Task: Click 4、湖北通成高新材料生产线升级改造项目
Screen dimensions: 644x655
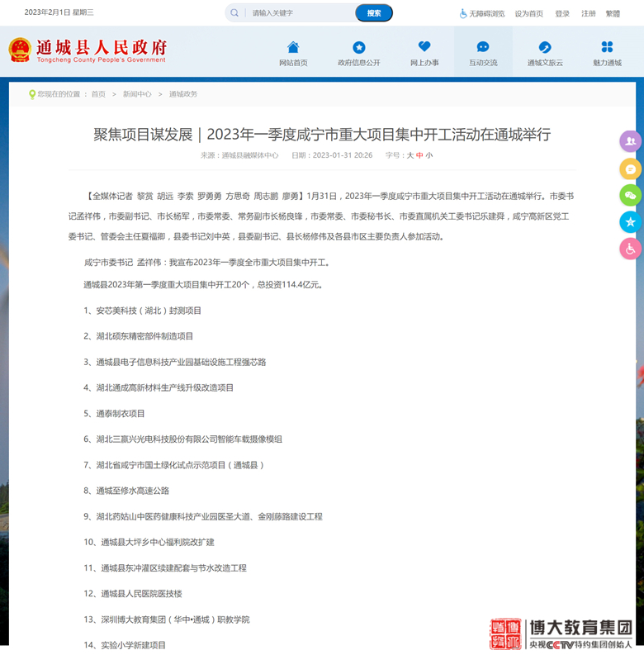Action: pos(159,388)
